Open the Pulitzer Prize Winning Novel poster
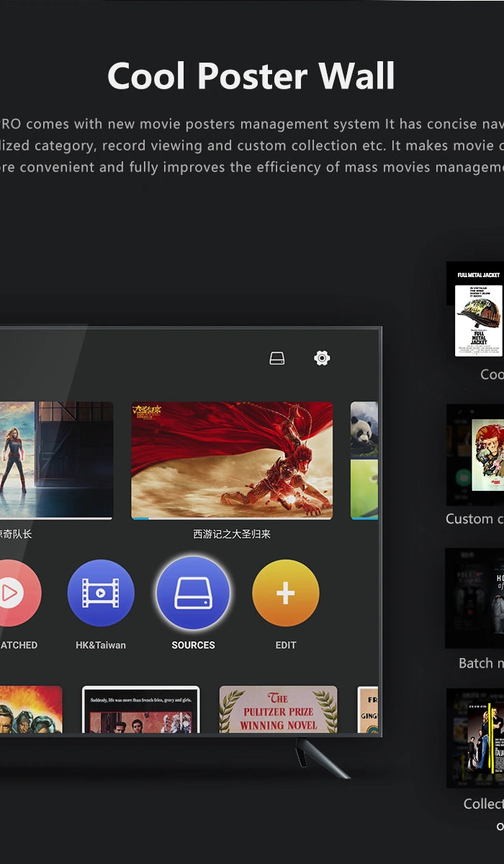Screen dimensions: 504x864 point(278,710)
